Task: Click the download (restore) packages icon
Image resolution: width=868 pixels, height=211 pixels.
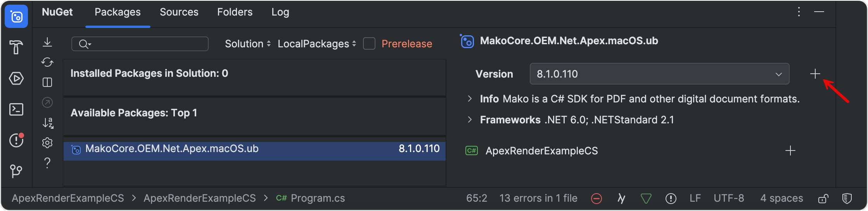Action: [47, 42]
